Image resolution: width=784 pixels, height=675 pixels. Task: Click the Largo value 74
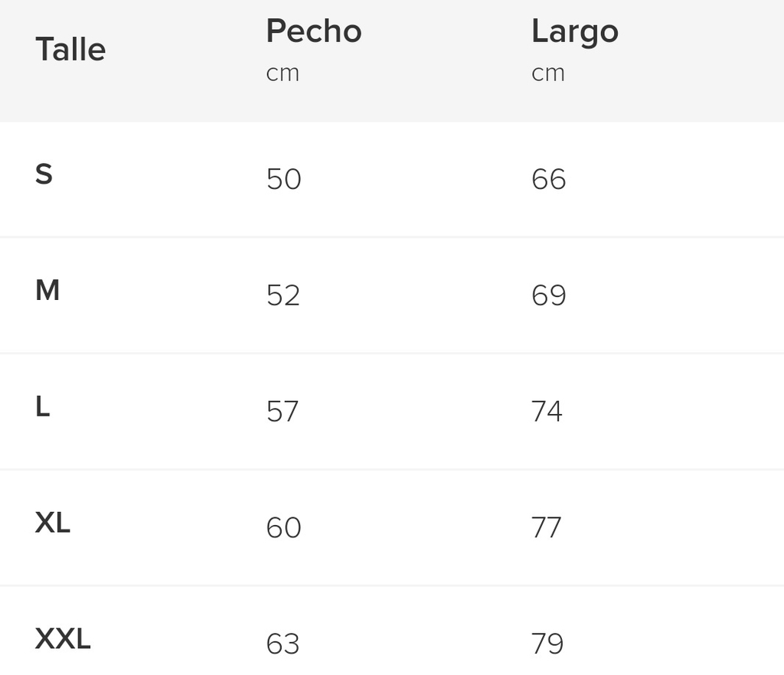(x=547, y=411)
